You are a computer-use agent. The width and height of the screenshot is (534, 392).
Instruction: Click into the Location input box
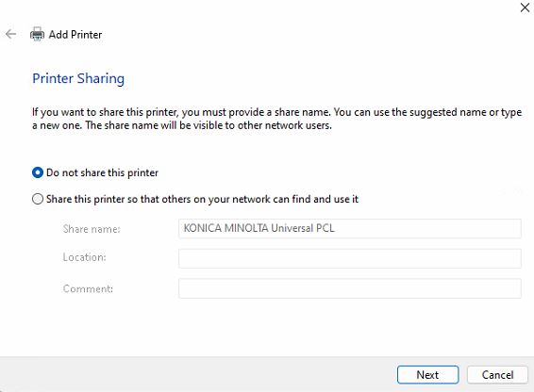[350, 258]
